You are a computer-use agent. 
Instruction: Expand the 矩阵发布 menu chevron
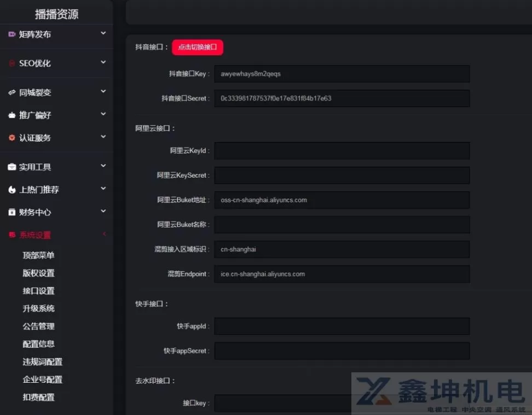click(103, 34)
